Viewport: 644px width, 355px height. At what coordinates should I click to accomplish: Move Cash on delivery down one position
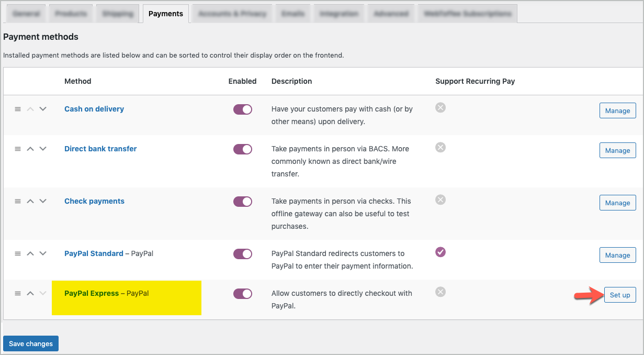[x=43, y=109]
